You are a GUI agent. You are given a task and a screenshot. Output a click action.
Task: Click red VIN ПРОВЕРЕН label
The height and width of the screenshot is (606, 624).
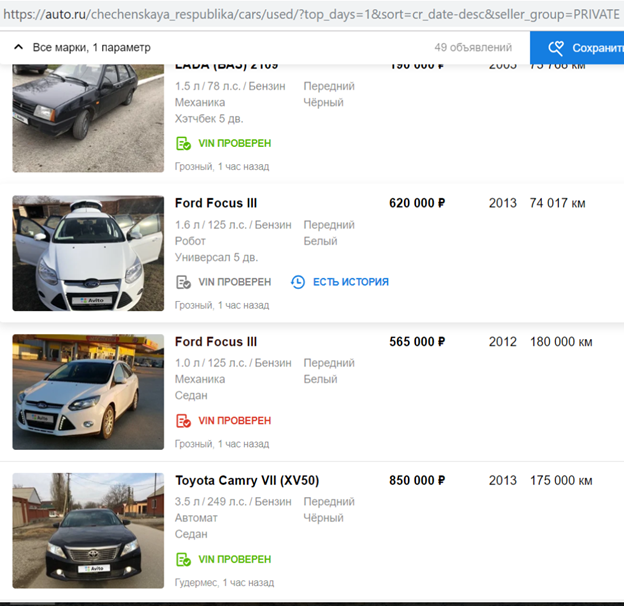click(234, 421)
